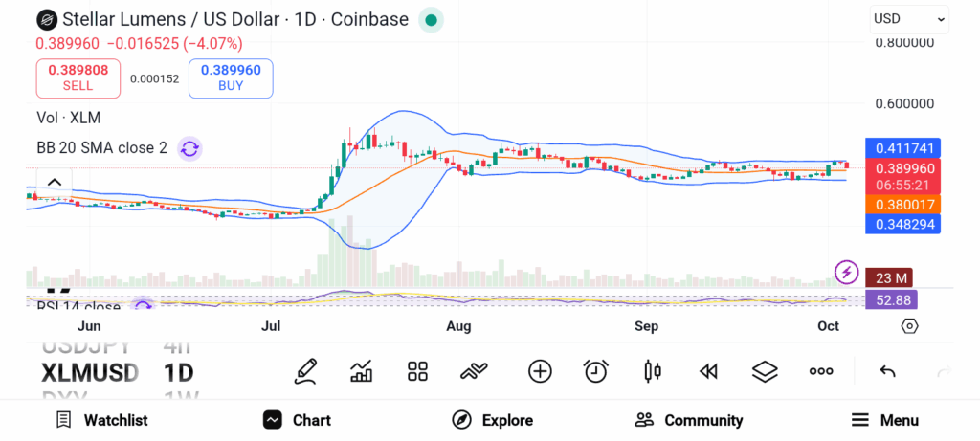This screenshot has width=980, height=441.
Task: Click the bar replay rewind icon
Action: 708,371
